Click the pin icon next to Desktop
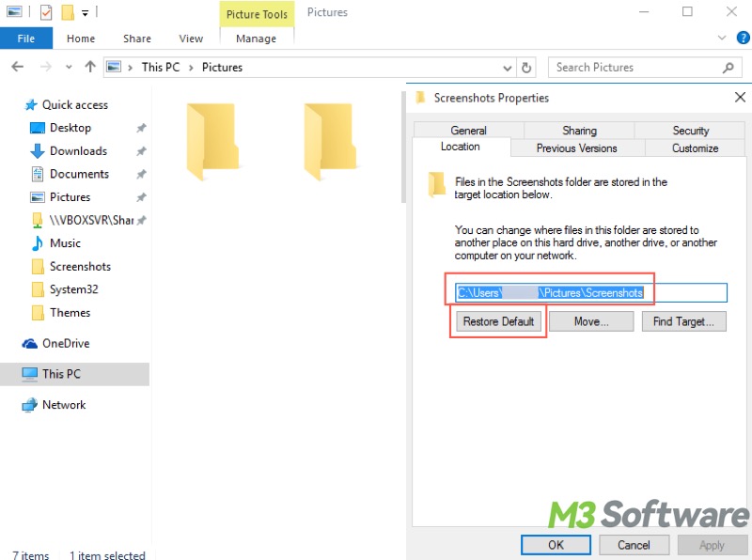 (141, 128)
